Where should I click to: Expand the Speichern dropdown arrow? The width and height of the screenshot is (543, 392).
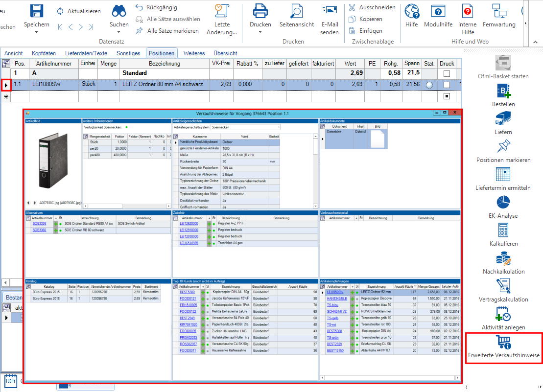pos(36,33)
